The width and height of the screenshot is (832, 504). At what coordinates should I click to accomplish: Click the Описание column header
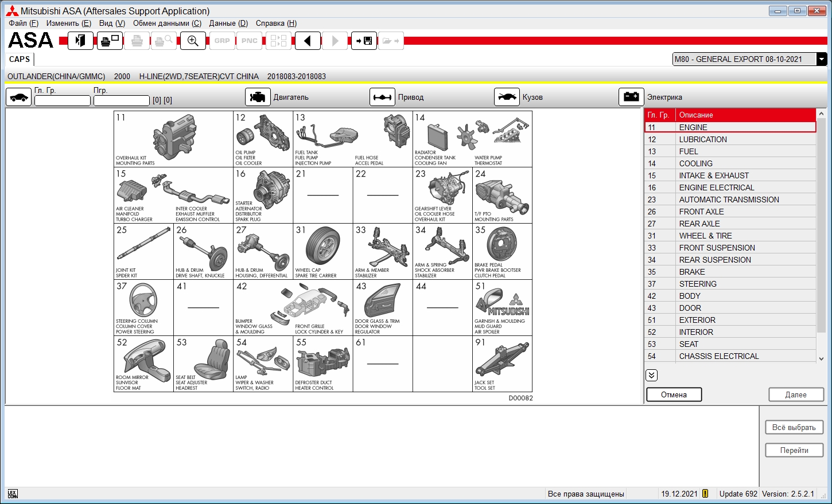coord(745,115)
